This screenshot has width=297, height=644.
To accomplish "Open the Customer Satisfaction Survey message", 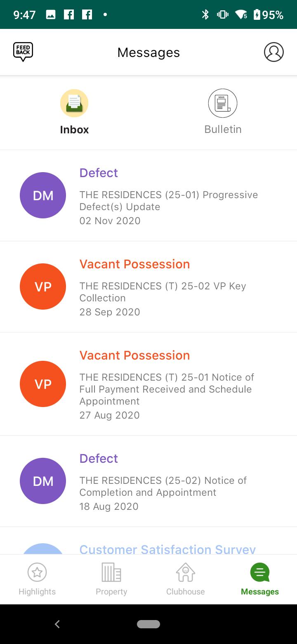I will (167, 549).
